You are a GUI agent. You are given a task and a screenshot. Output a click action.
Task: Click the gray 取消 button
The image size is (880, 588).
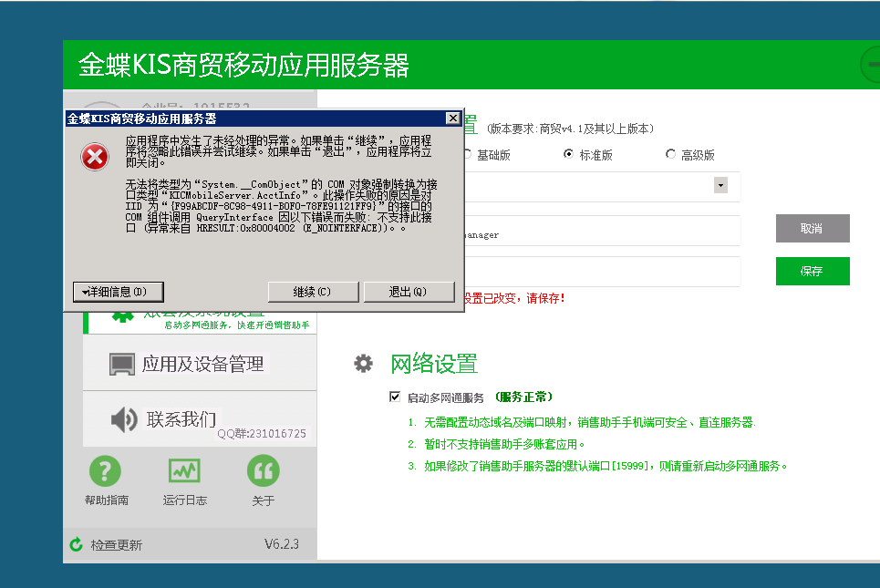(x=813, y=228)
